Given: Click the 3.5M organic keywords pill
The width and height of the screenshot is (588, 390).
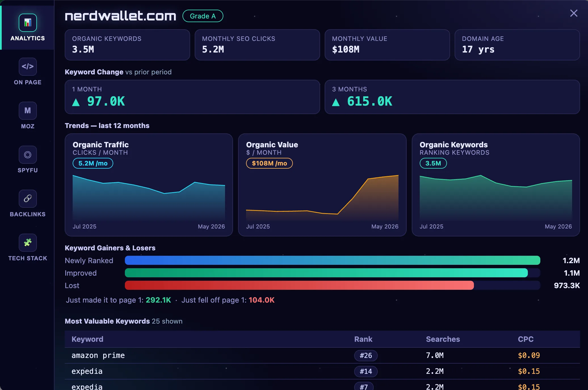Looking at the screenshot, I should pos(433,163).
